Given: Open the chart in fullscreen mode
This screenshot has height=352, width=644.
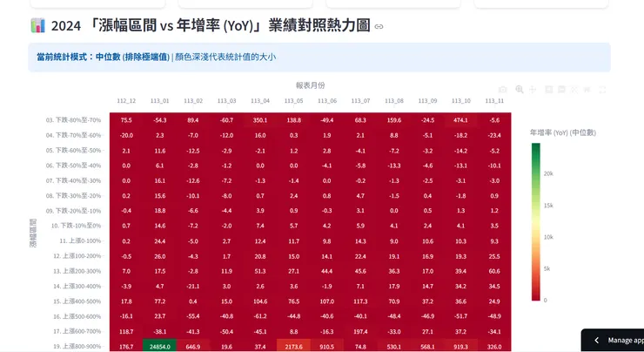Looking at the screenshot, I should point(602,89).
